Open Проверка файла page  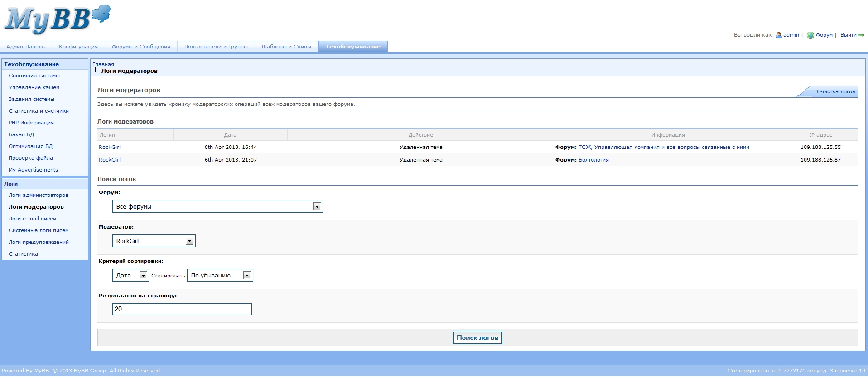point(30,158)
